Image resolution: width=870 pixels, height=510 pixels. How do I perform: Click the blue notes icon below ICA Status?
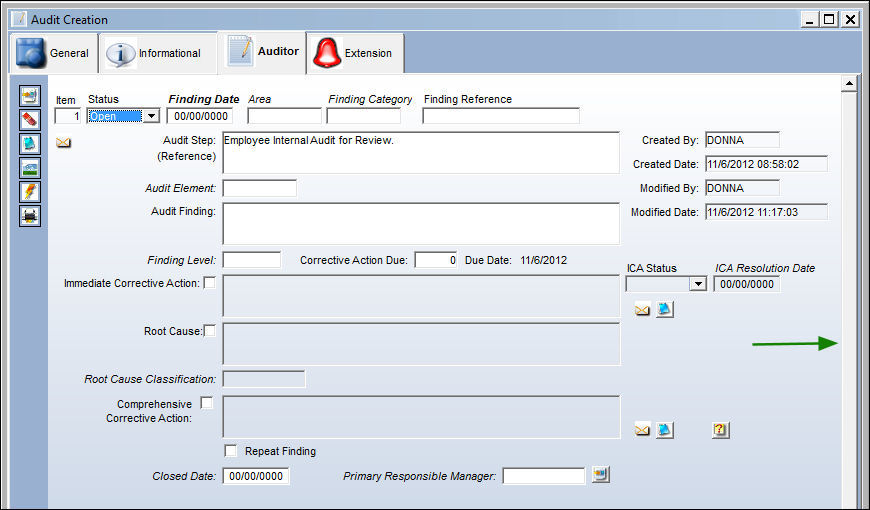[665, 309]
